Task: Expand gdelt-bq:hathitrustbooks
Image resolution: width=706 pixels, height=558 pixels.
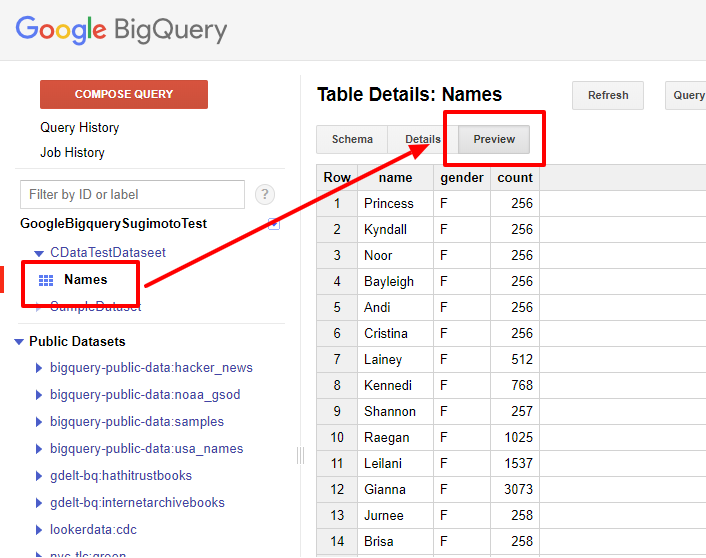Action: tap(39, 476)
